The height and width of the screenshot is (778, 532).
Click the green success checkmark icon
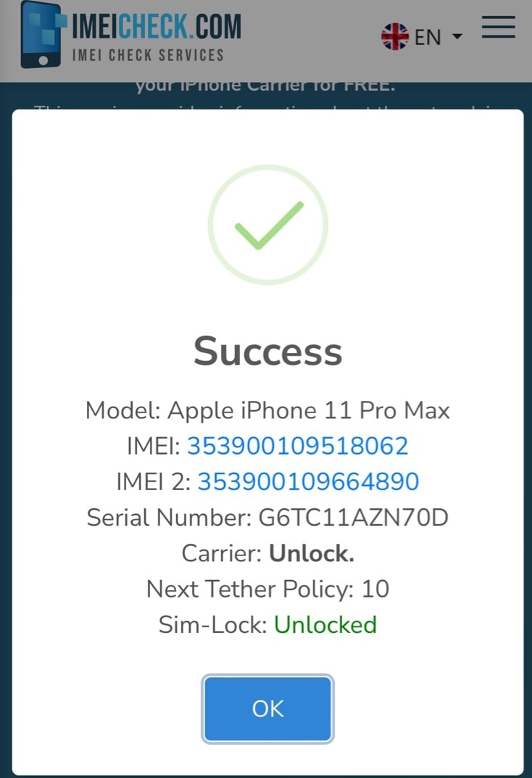pyautogui.click(x=269, y=225)
